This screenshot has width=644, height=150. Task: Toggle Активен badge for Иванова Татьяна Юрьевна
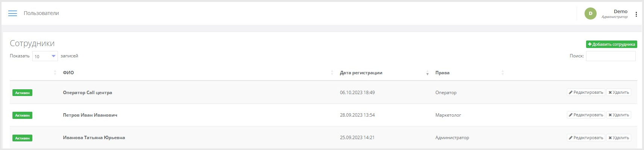click(x=22, y=138)
